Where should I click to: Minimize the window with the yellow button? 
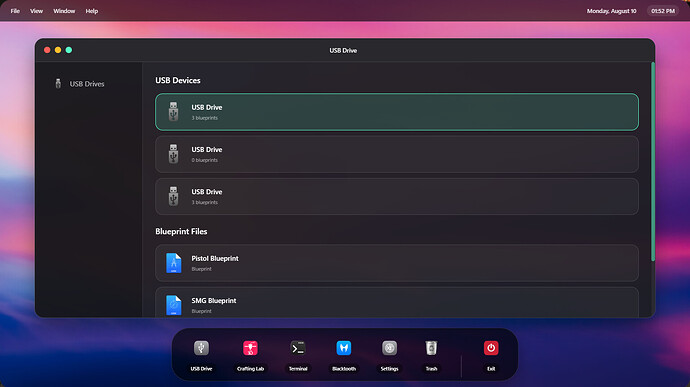click(58, 50)
